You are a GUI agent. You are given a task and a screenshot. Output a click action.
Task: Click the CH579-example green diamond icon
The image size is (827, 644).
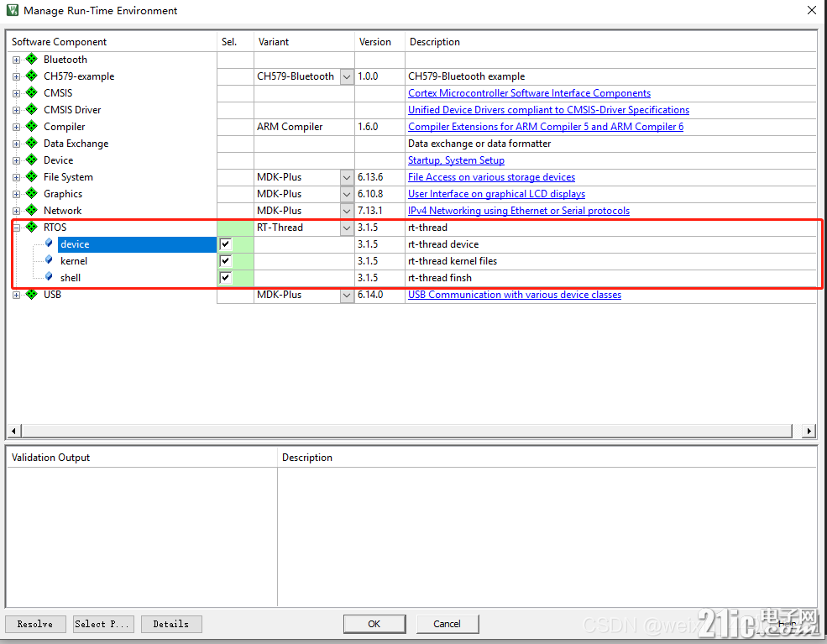(32, 76)
